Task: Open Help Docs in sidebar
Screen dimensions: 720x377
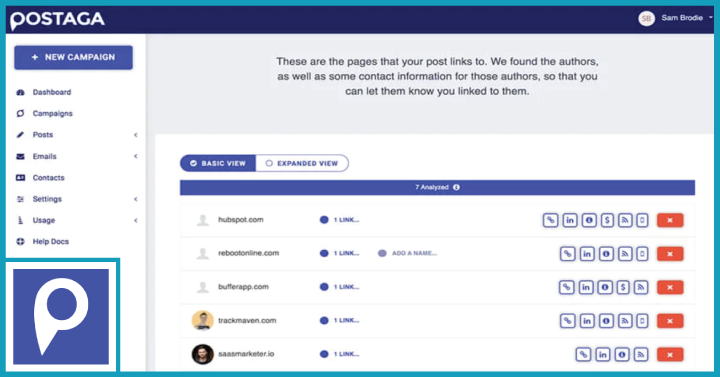Action: tap(51, 242)
